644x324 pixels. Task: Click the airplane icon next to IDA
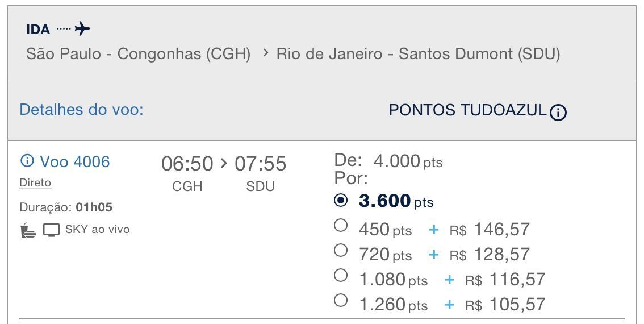[82, 29]
